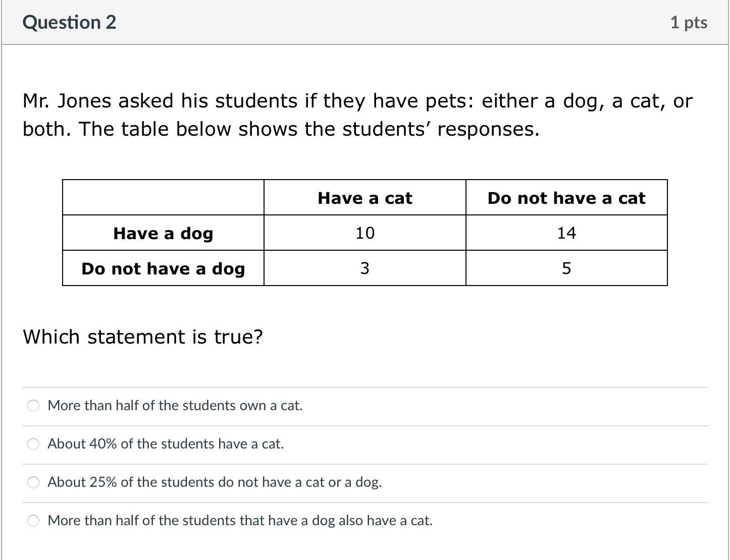Click the 'Question 2' heading
730x560 pixels.
click(x=69, y=22)
